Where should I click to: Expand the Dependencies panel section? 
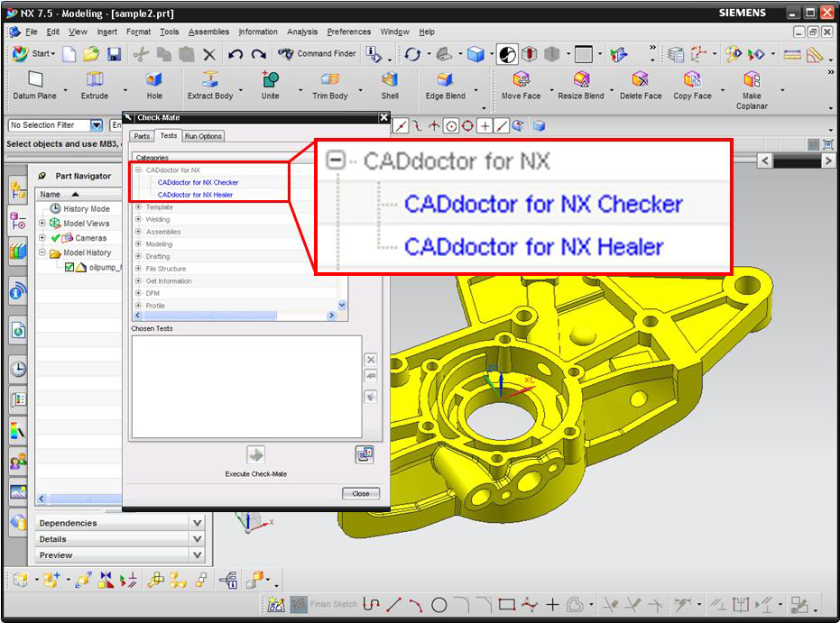[198, 523]
